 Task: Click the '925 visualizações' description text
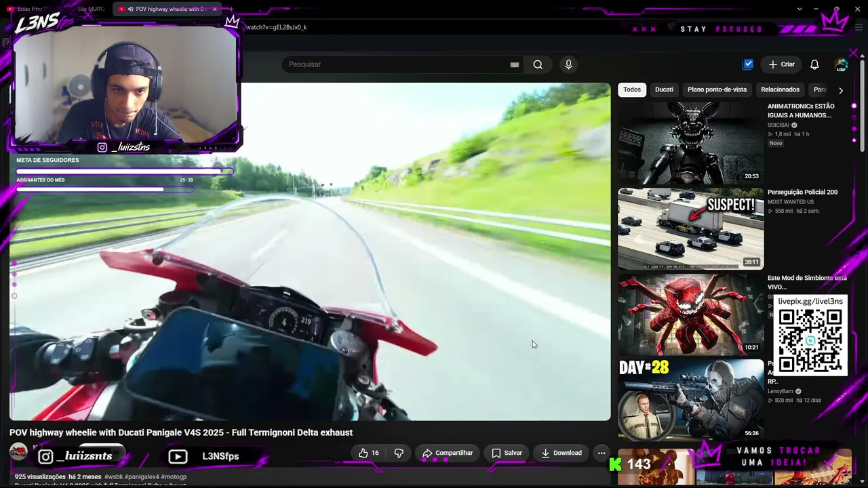(x=40, y=476)
